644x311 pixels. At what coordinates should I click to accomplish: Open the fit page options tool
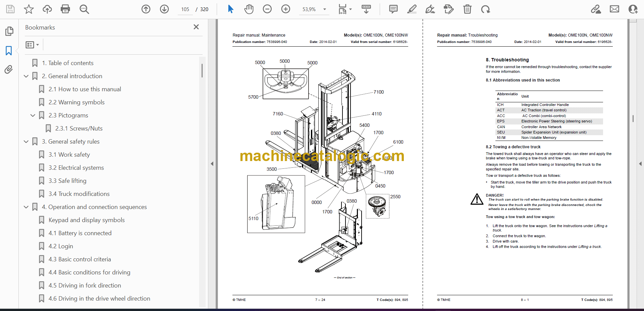[345, 9]
